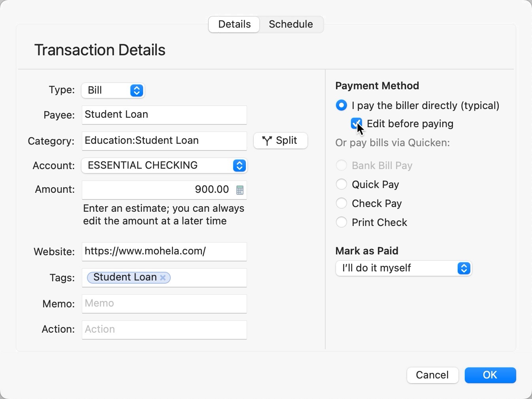The width and height of the screenshot is (532, 399).
Task: Switch to the Schedule tab
Action: (291, 24)
